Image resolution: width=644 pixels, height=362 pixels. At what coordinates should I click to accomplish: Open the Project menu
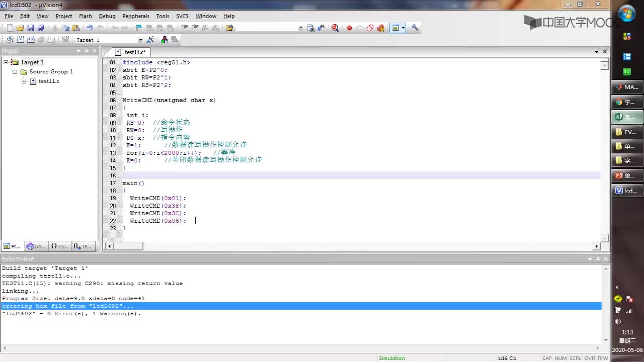(x=64, y=16)
